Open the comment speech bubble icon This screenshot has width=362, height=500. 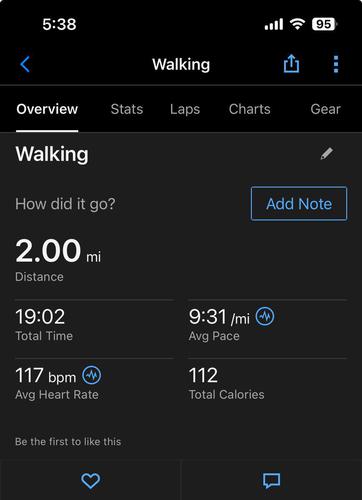(272, 481)
